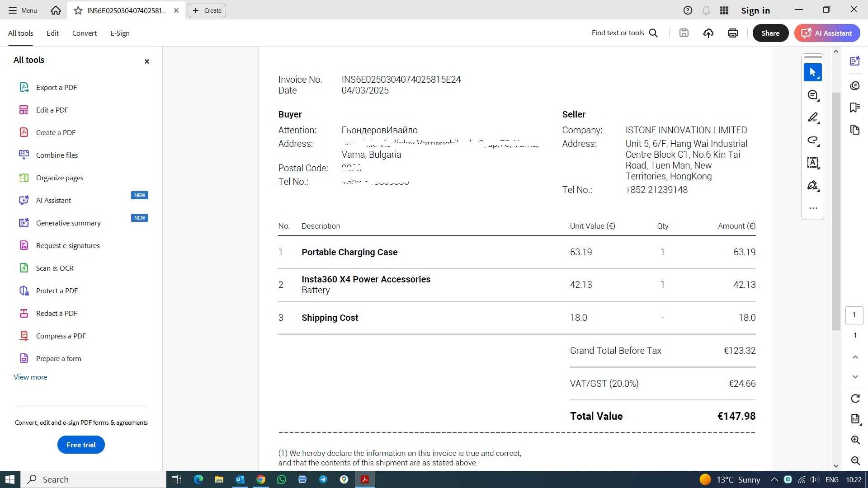The image size is (868, 488).
Task: Select the highlight pen tool
Action: pyautogui.click(x=812, y=117)
